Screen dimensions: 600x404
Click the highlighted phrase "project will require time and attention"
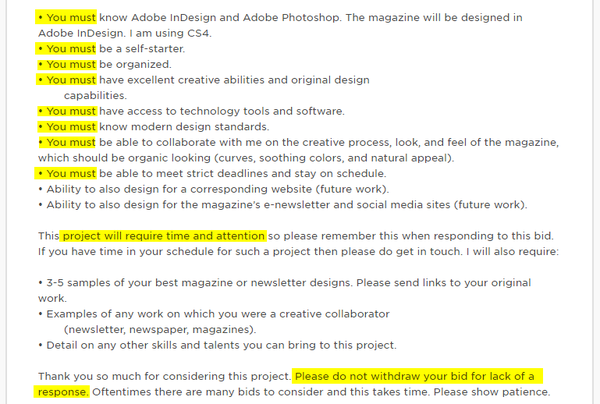[x=163, y=236]
